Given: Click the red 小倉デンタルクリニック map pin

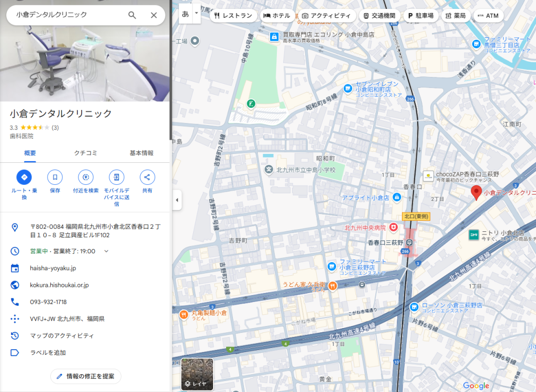Looking at the screenshot, I should point(476,192).
